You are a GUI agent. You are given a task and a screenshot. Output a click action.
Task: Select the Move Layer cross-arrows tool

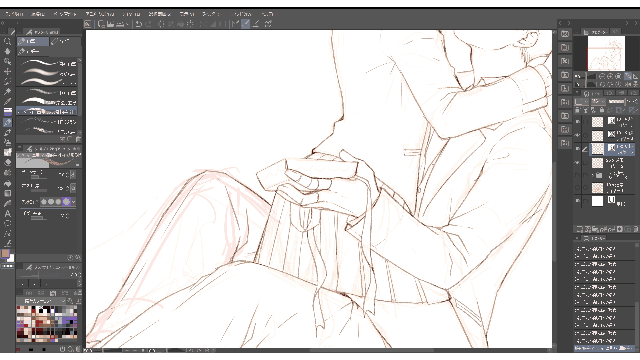click(x=7, y=71)
